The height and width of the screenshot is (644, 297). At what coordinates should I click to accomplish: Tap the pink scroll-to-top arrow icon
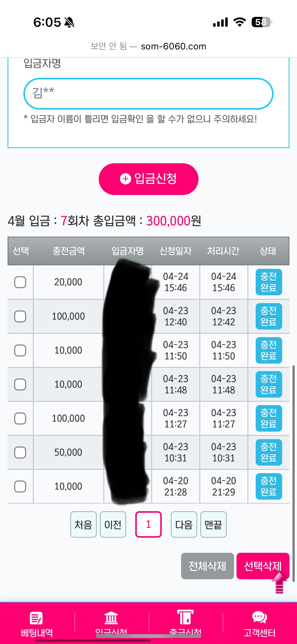(279, 583)
